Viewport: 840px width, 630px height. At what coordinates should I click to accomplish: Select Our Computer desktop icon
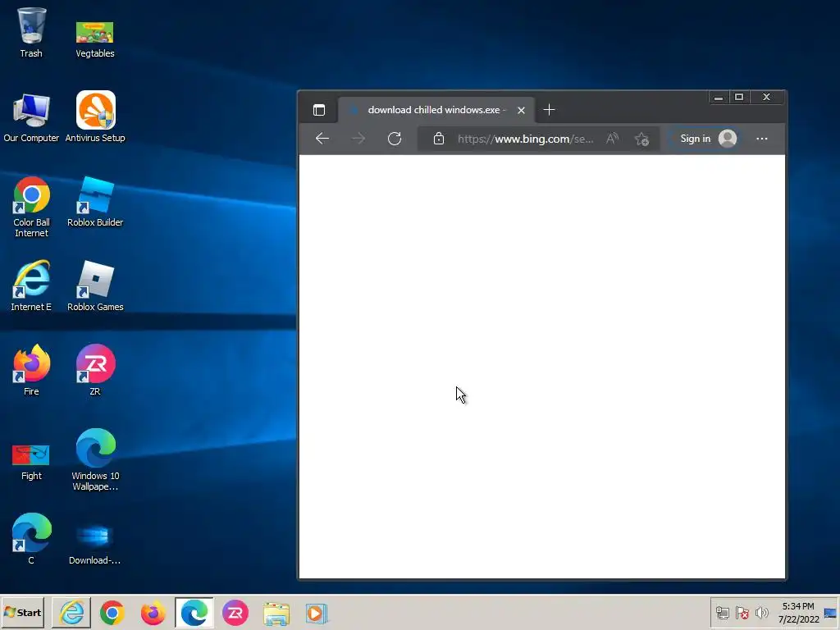(x=31, y=117)
